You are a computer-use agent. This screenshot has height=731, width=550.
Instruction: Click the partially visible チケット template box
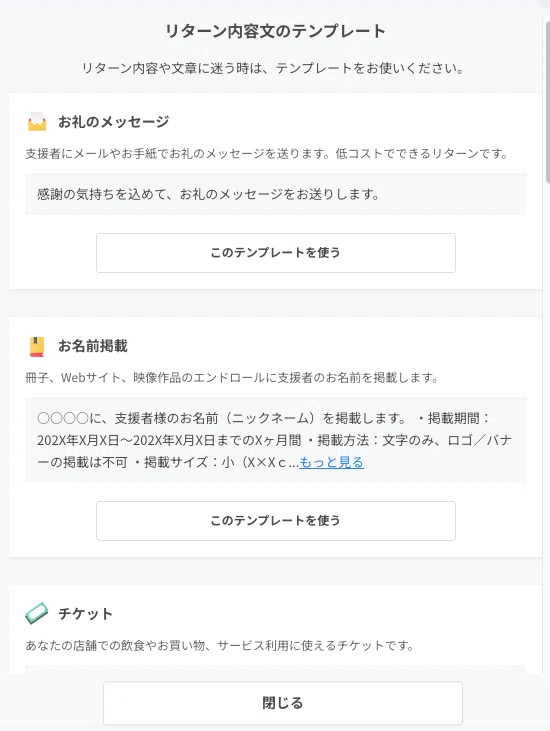point(275,670)
